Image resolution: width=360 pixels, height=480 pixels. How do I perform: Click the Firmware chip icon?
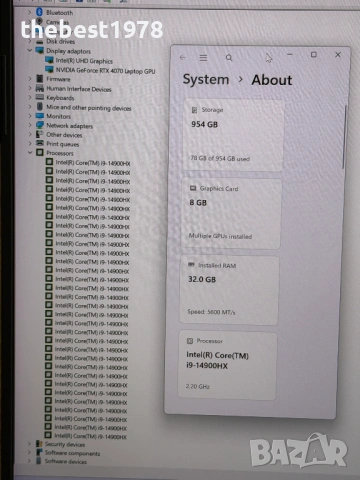tap(40, 79)
